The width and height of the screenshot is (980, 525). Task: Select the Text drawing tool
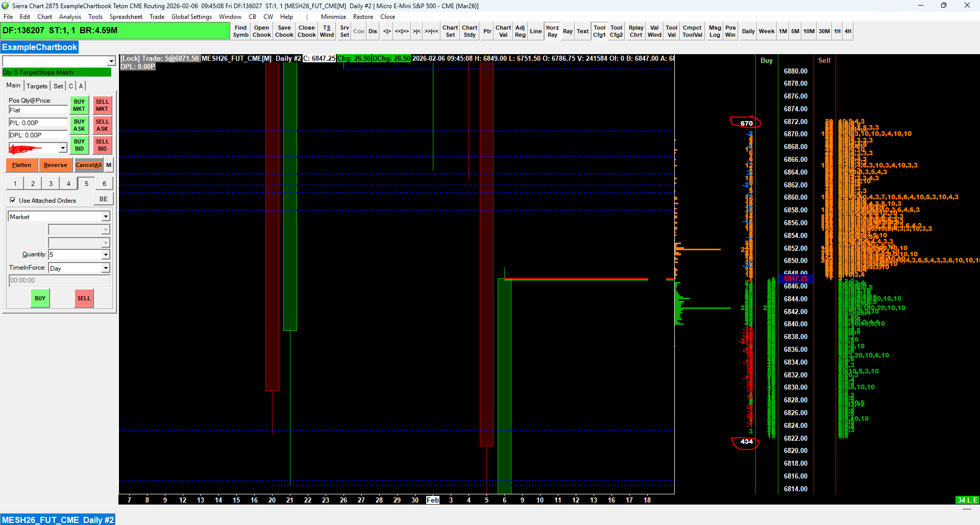[582, 31]
